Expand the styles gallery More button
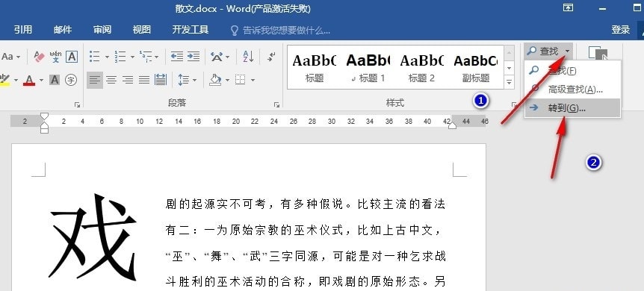Image resolution: width=644 pixels, height=291 pixels. [x=509, y=82]
